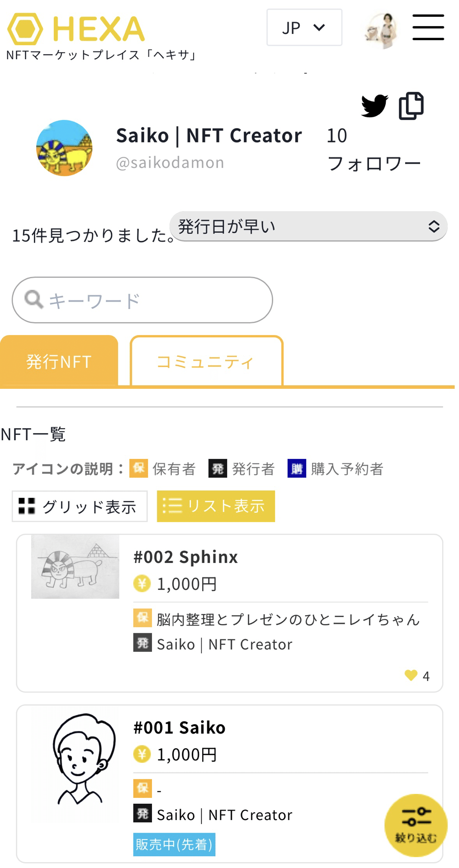This screenshot has height=868, width=459.
Task: Switch to the コミュニティ tab
Action: 206,361
